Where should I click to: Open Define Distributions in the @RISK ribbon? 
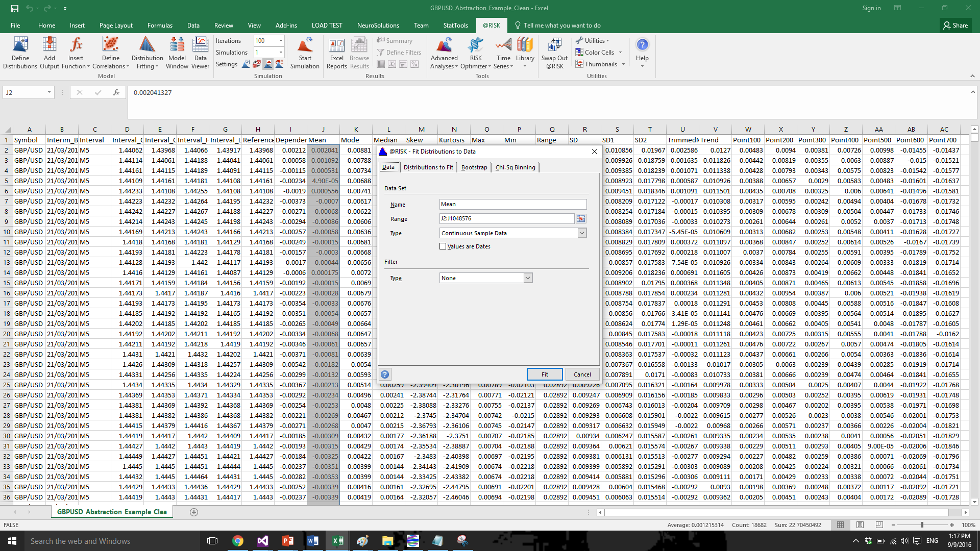pyautogui.click(x=20, y=53)
